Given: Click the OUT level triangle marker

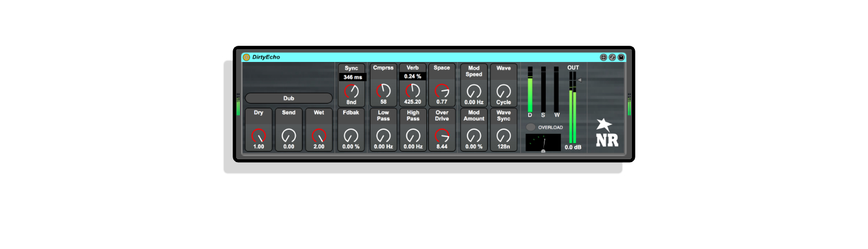Looking at the screenshot, I should [x=579, y=80].
